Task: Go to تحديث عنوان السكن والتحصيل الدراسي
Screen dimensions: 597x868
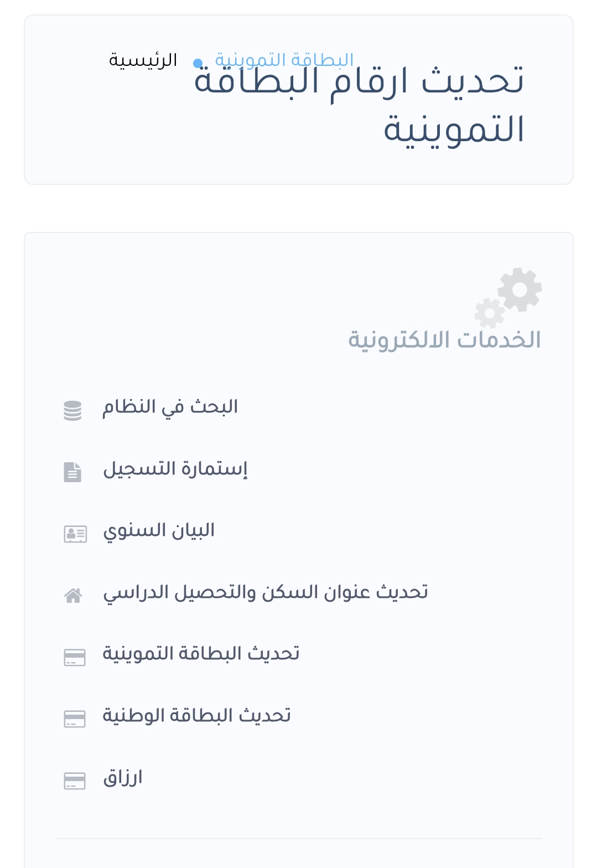Action: pos(266,592)
